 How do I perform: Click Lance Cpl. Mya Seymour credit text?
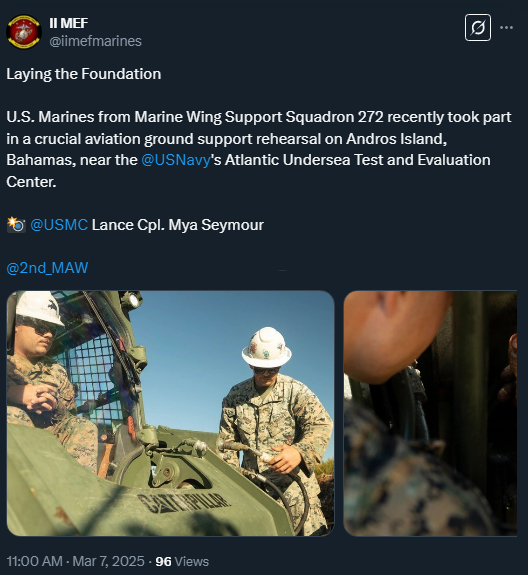click(x=177, y=225)
